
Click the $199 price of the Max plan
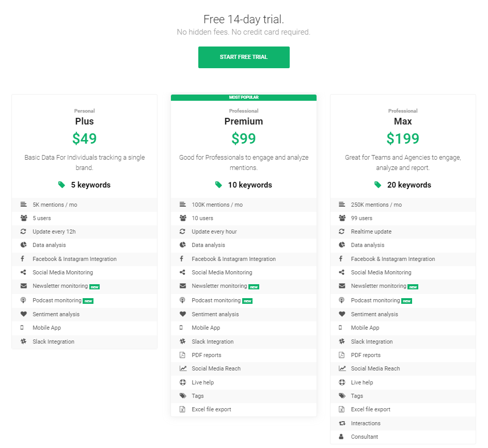pyautogui.click(x=403, y=138)
